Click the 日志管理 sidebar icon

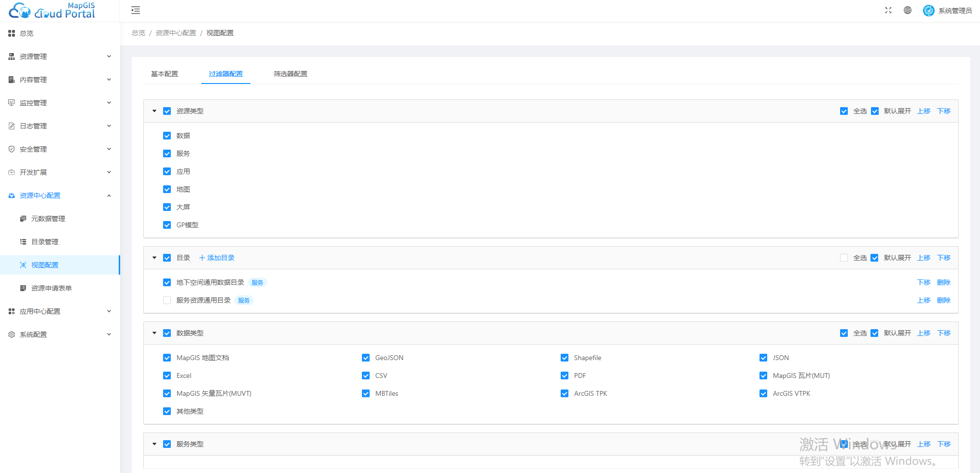[x=12, y=126]
